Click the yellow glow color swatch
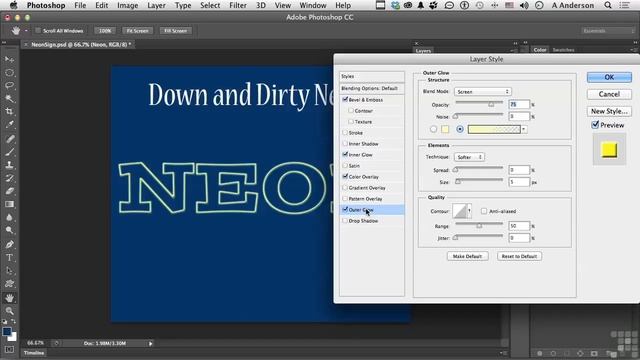 click(445, 129)
